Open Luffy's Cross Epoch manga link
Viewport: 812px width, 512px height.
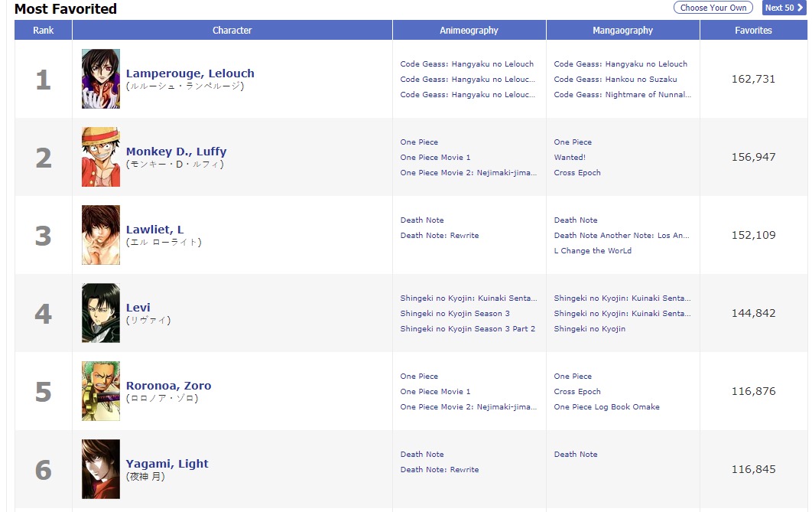[x=577, y=172]
